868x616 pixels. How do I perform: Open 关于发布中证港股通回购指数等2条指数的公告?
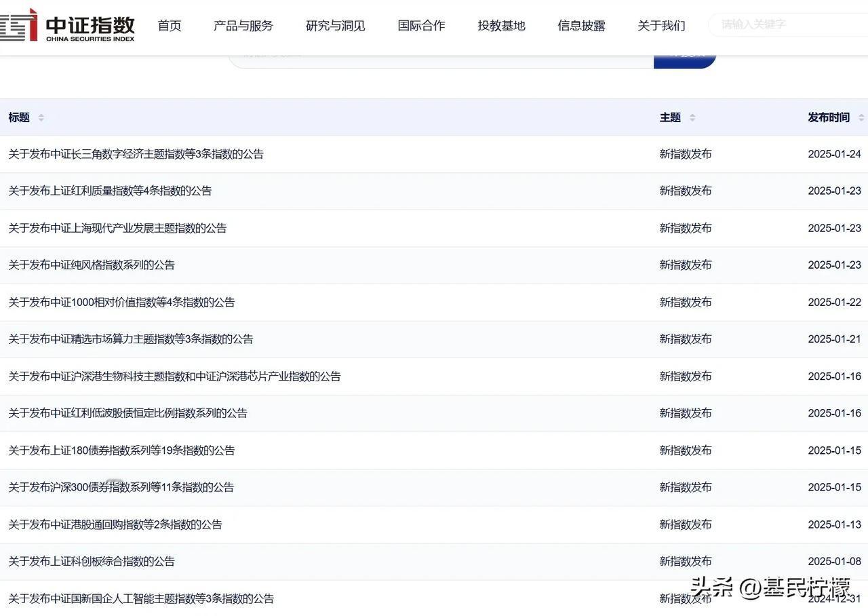point(115,524)
